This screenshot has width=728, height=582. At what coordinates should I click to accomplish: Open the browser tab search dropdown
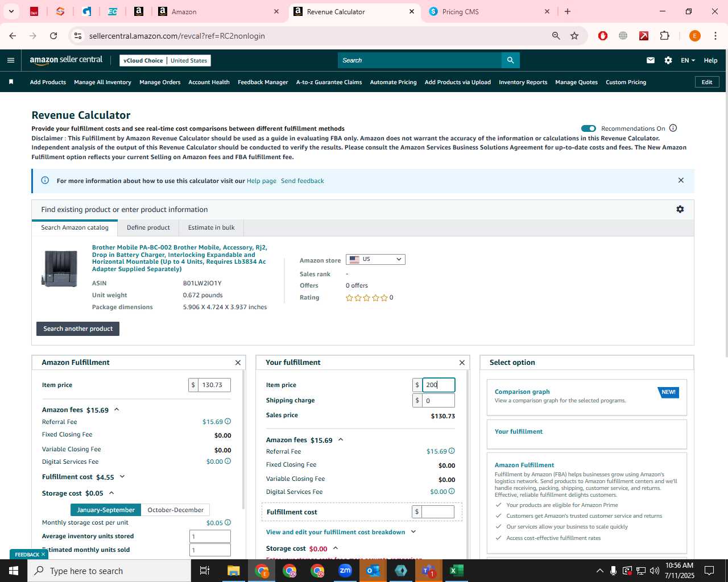(11, 11)
